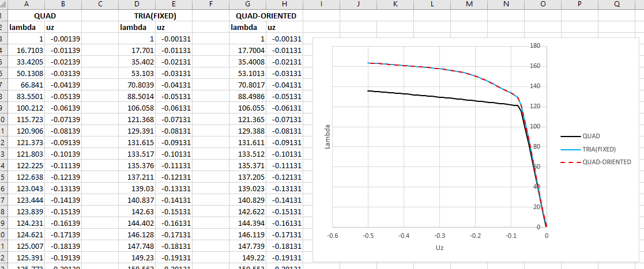Viewport: 644px width, 269px height.
Task: Select the cell showing 70.8017
Action: click(x=248, y=85)
